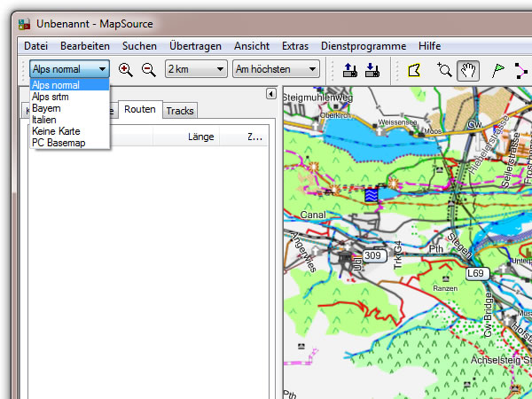Select the hand pan tool
The height and width of the screenshot is (399, 532).
coord(468,69)
